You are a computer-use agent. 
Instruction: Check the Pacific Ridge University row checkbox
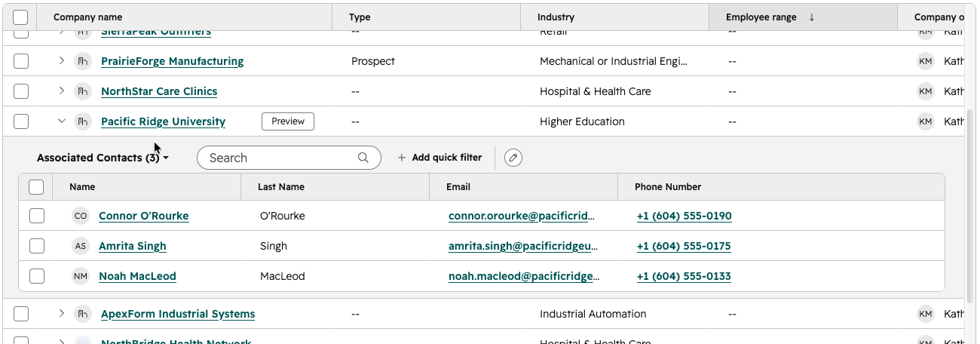(21, 121)
